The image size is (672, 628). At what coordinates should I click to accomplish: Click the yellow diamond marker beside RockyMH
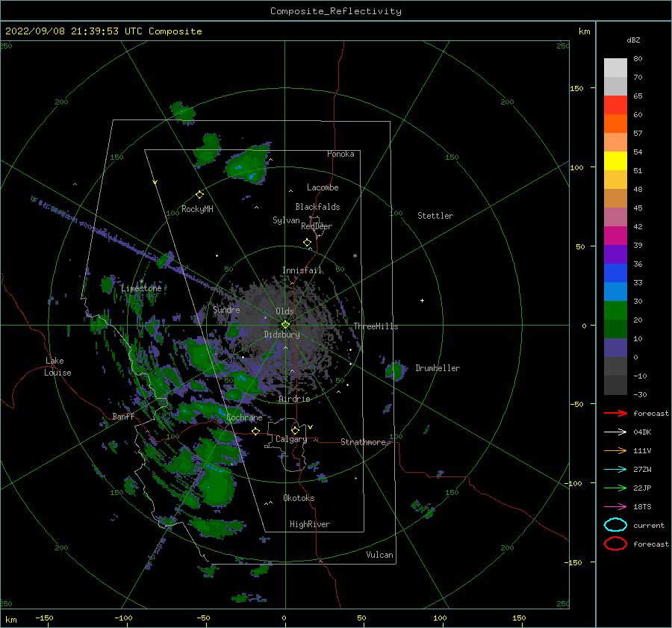click(x=199, y=195)
